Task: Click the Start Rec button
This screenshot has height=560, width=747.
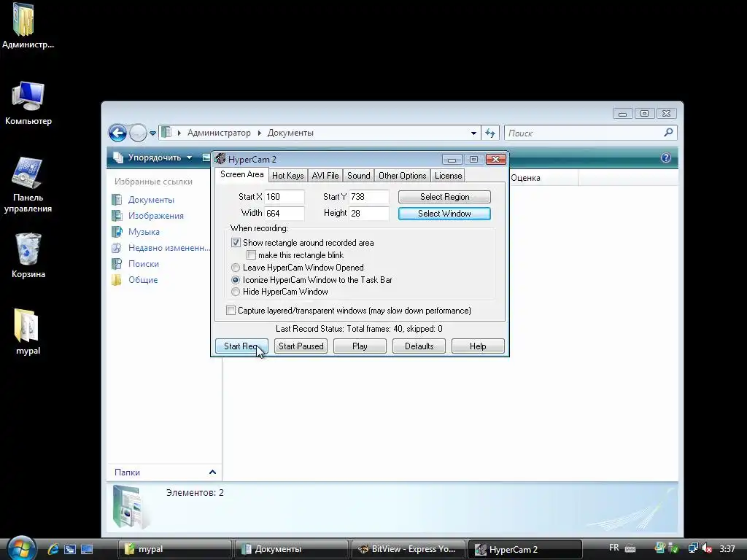Action: [241, 346]
